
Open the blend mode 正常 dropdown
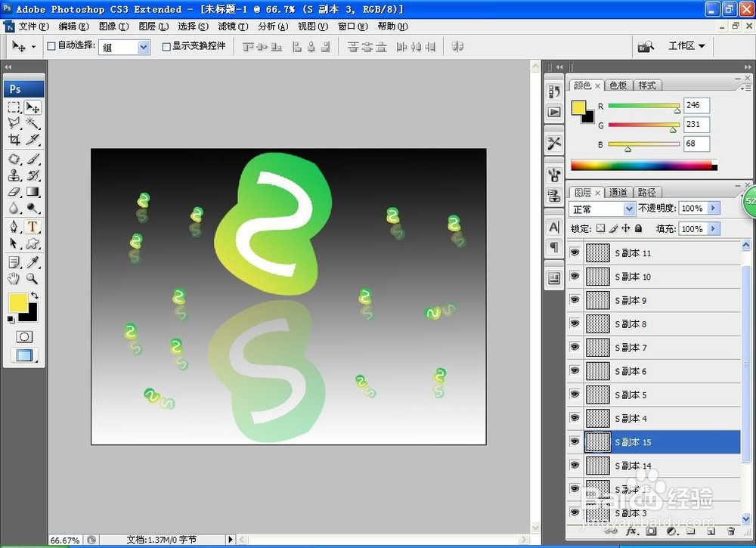[629, 209]
